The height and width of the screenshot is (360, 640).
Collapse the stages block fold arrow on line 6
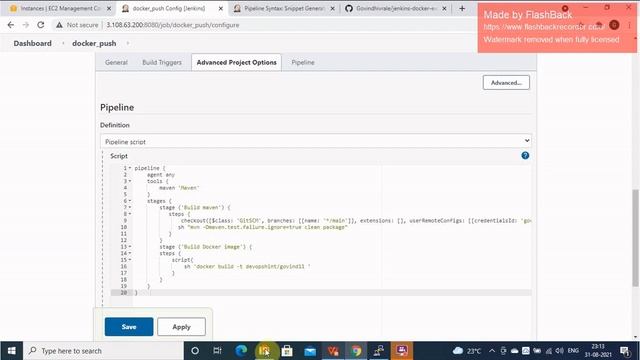point(130,201)
